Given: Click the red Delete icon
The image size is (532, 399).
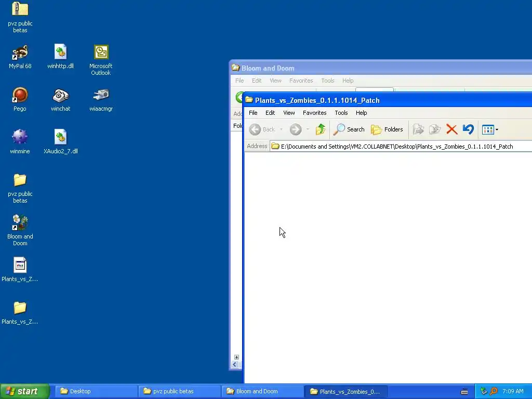Looking at the screenshot, I should tap(451, 129).
